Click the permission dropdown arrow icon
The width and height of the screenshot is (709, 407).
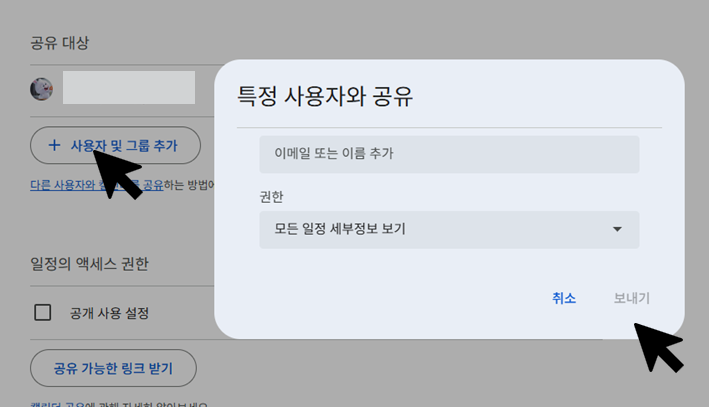click(618, 230)
